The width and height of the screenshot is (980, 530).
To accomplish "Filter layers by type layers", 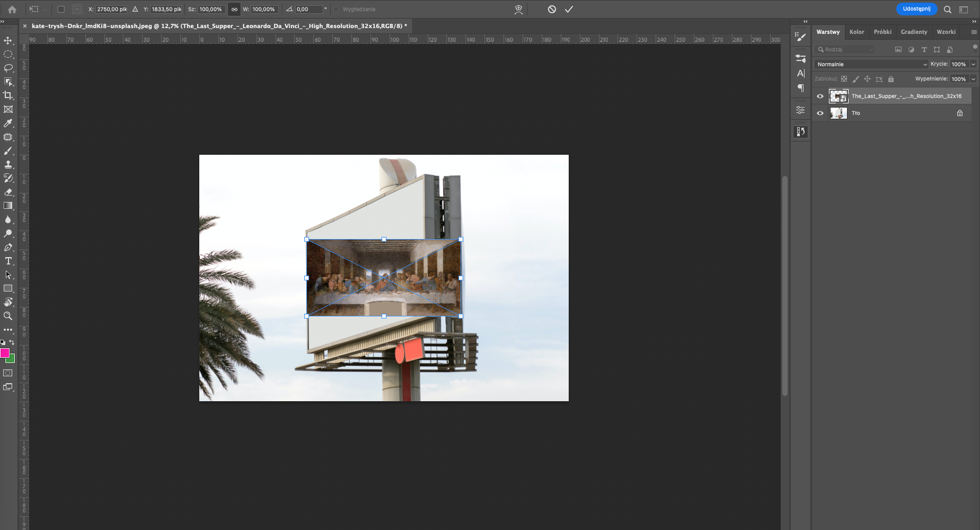I will coord(924,49).
